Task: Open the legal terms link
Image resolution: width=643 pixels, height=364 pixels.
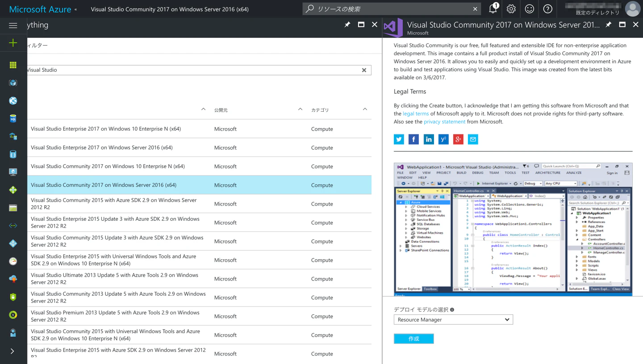Action: coord(416,114)
